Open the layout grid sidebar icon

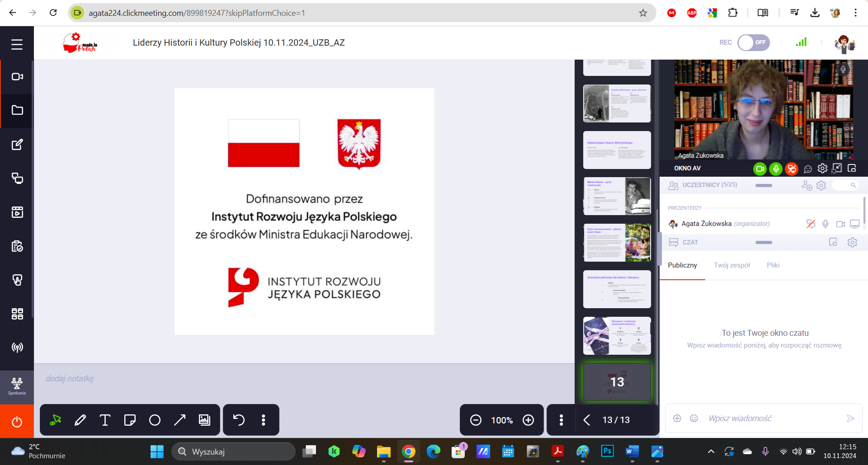17,314
